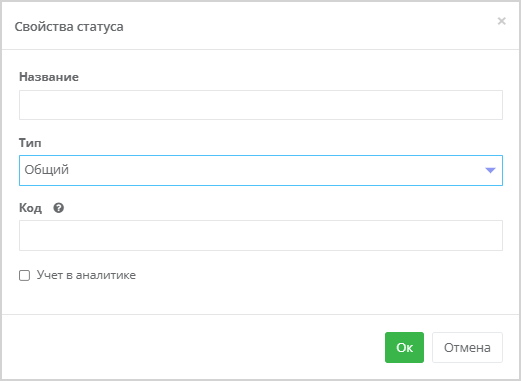Open the Тип dropdown showing Общий
The image size is (521, 381).
click(261, 170)
